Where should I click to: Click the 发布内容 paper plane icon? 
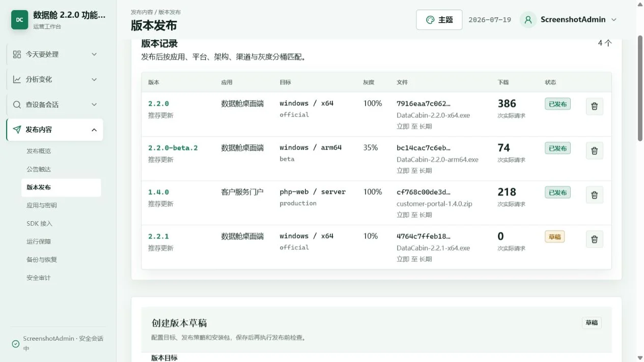coord(17,130)
